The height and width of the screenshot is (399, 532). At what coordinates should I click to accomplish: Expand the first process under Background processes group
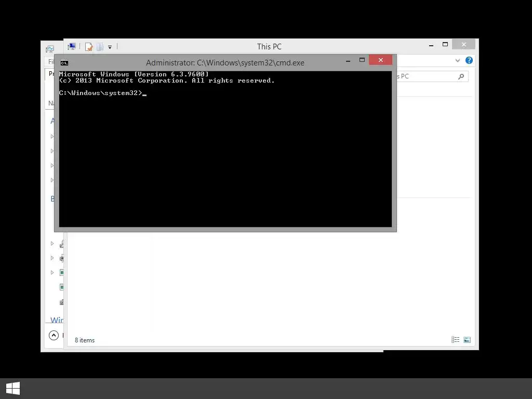52,243
